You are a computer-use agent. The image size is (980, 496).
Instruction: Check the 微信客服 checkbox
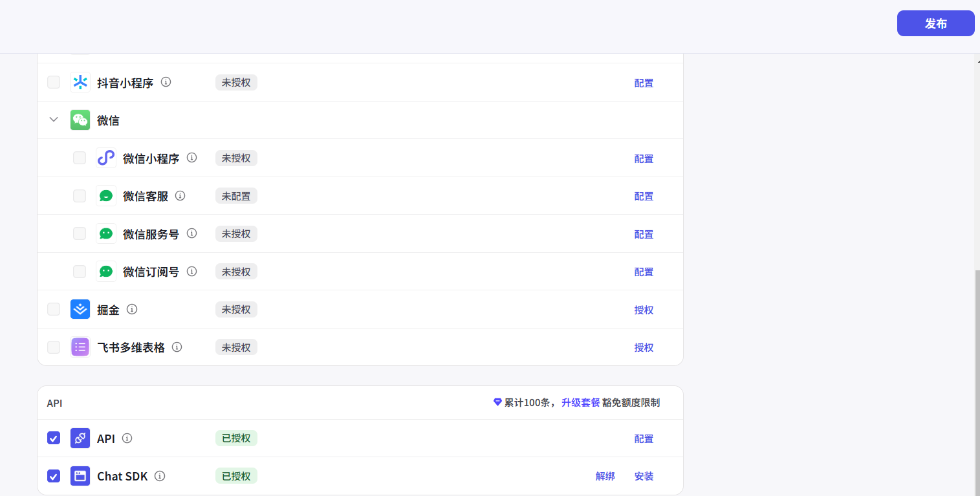(x=80, y=195)
